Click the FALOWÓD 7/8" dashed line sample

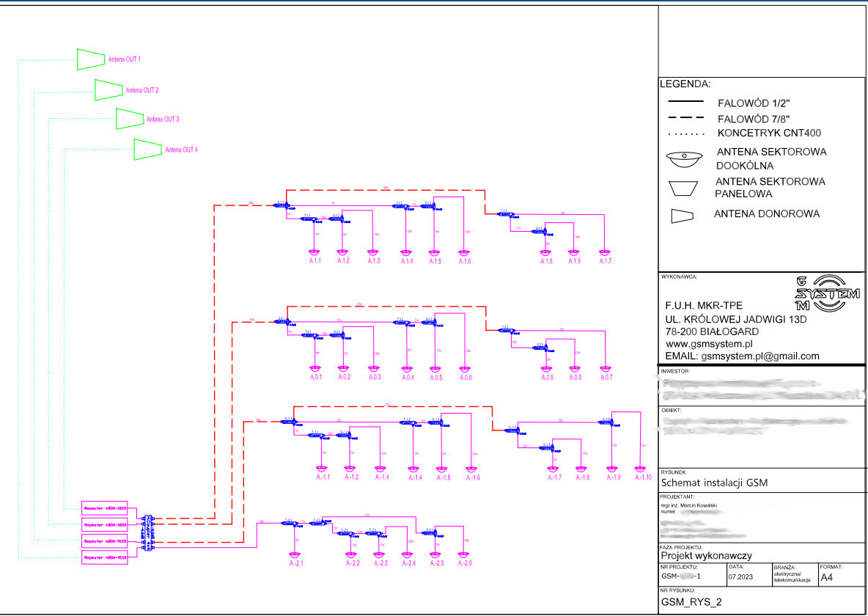[x=685, y=118]
